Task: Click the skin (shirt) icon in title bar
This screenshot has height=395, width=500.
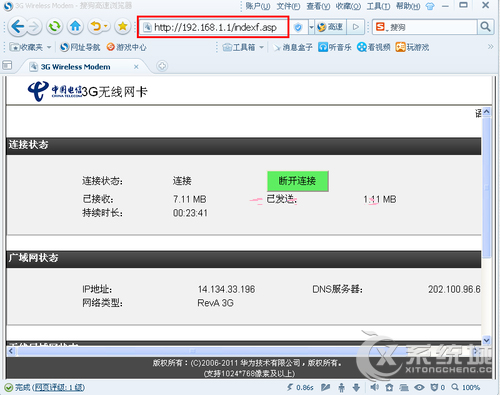Action: tap(430, 6)
